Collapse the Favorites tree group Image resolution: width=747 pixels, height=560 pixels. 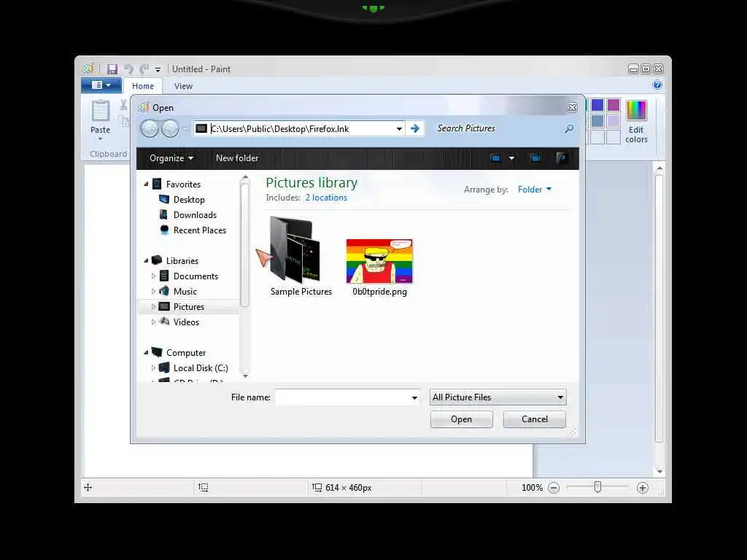(146, 184)
